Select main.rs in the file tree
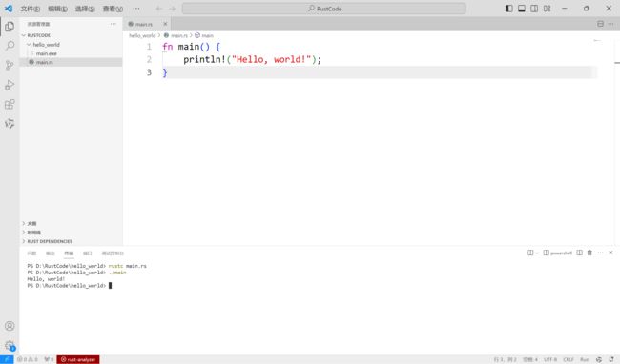 tap(72, 62)
